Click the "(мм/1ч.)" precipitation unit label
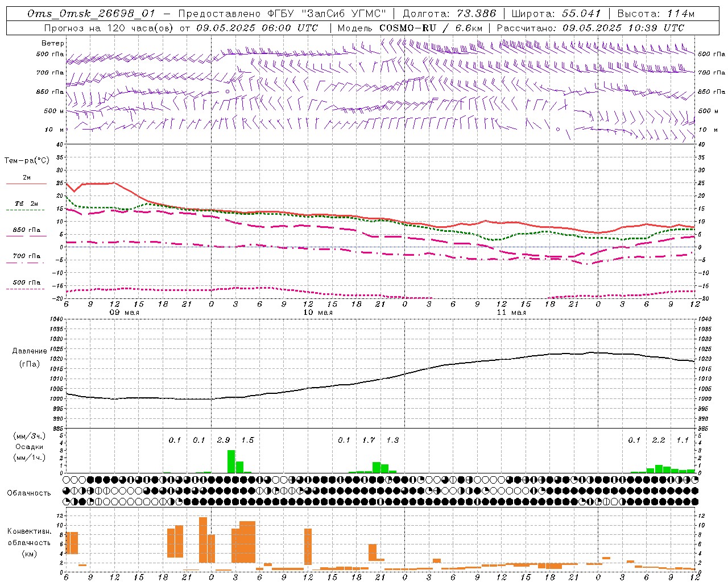 30,458
